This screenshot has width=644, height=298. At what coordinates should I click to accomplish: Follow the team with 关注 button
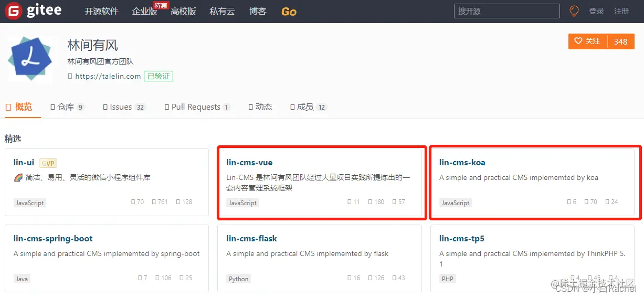tap(588, 41)
